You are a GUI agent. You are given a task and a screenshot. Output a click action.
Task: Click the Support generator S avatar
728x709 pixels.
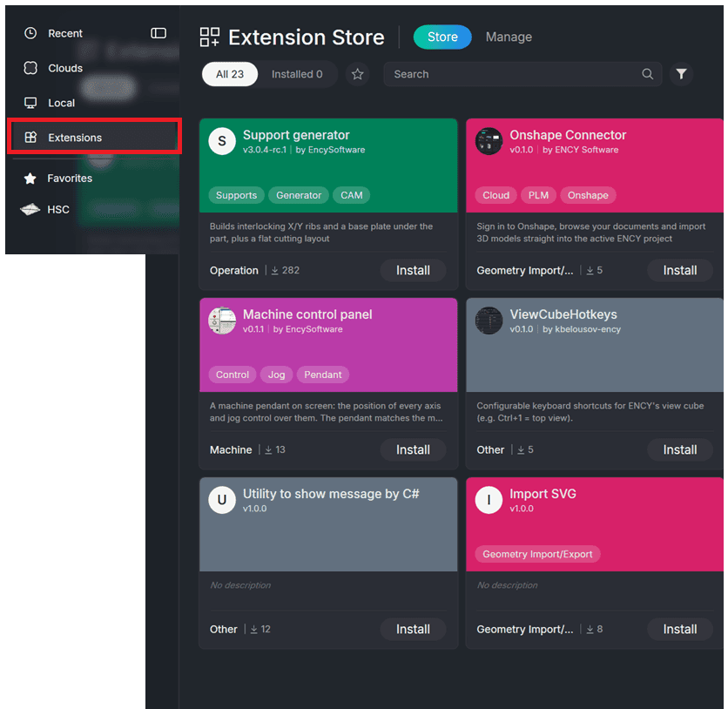click(222, 141)
